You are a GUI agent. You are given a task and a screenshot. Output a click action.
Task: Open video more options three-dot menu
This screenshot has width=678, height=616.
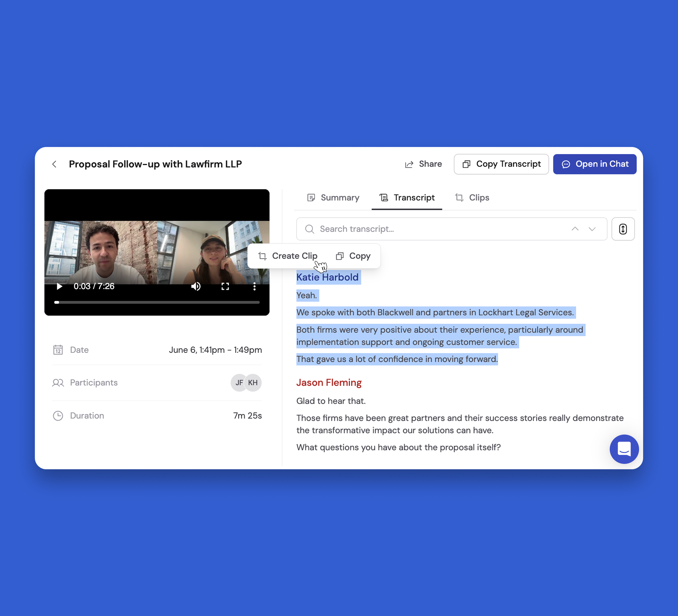[x=254, y=286]
